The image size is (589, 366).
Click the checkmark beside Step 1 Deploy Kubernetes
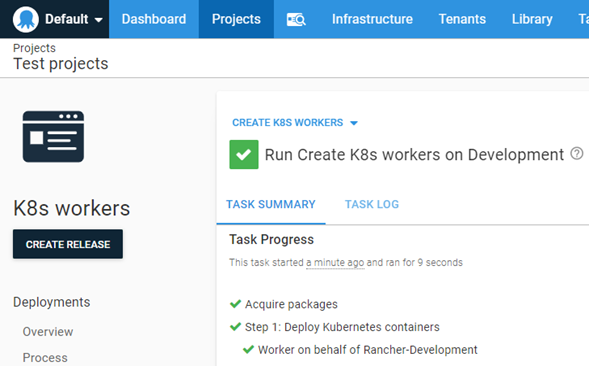pos(235,327)
